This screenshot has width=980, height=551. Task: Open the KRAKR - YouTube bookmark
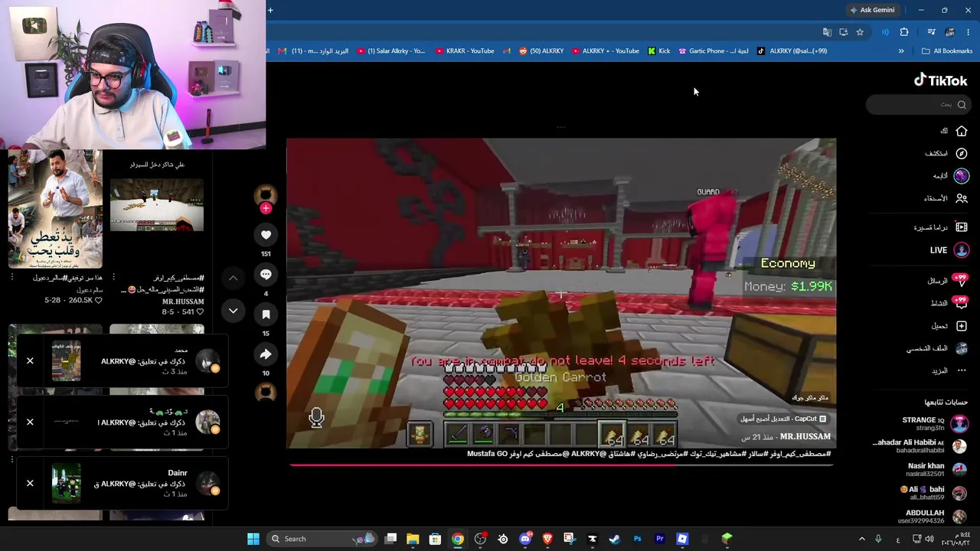click(x=464, y=51)
